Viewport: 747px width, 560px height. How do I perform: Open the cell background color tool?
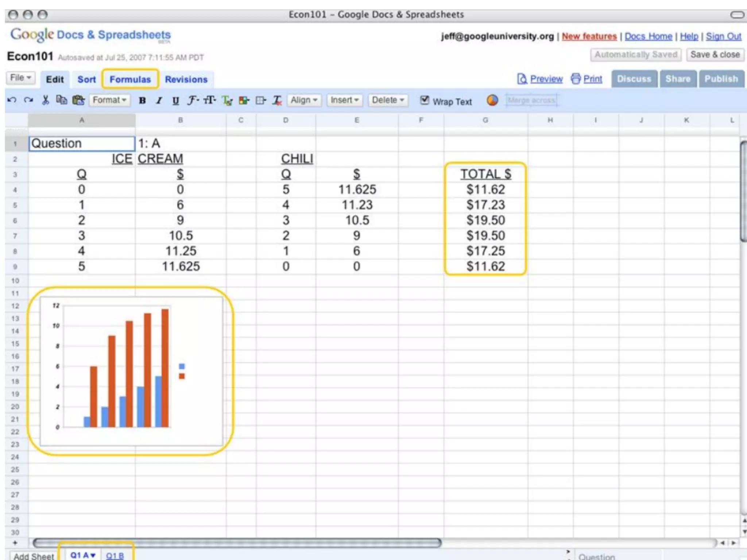click(244, 100)
